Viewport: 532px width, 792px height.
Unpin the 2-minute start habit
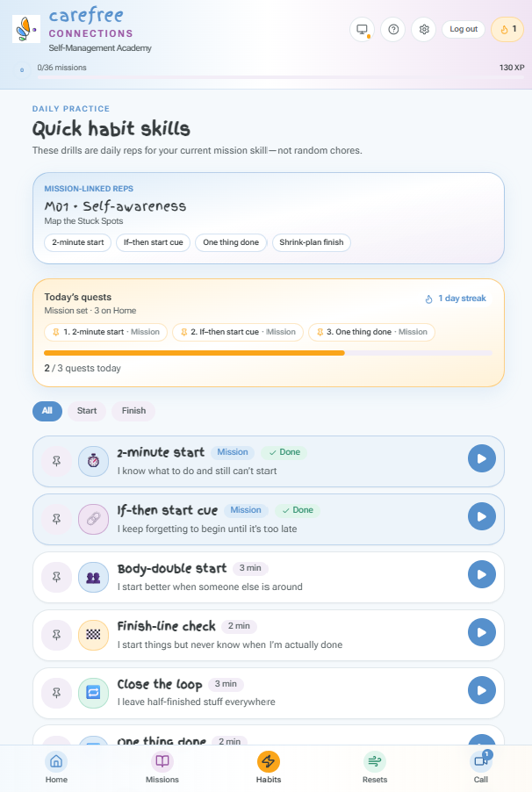point(56,461)
